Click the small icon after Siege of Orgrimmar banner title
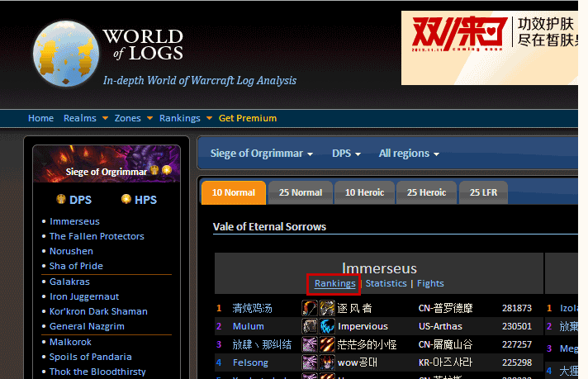Image resolution: width=588 pixels, height=379 pixels. tap(154, 171)
